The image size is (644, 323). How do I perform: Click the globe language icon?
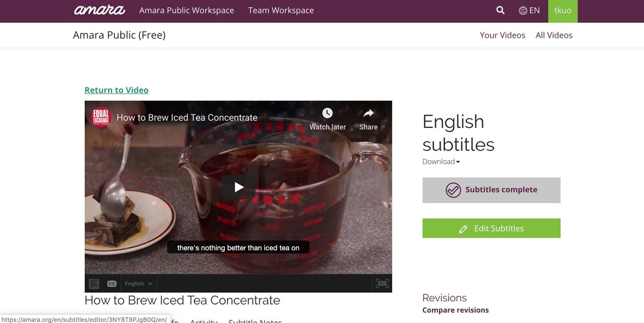(523, 10)
